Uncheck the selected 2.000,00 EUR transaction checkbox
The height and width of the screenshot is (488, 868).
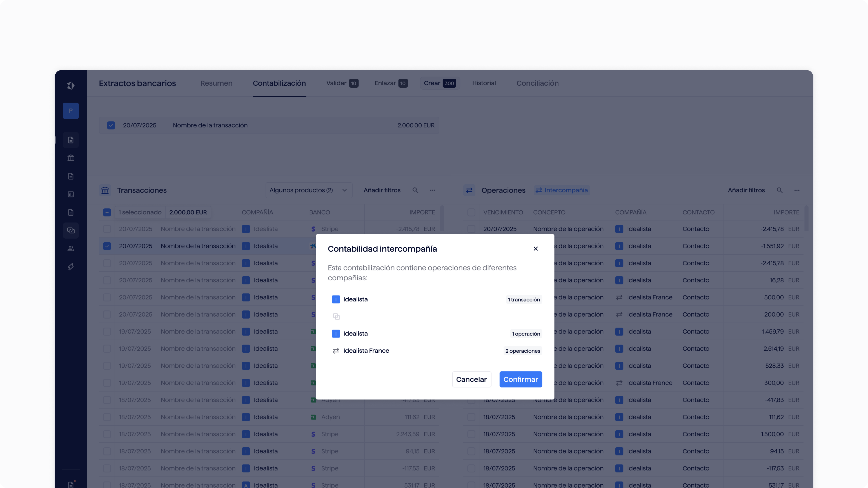(111, 125)
